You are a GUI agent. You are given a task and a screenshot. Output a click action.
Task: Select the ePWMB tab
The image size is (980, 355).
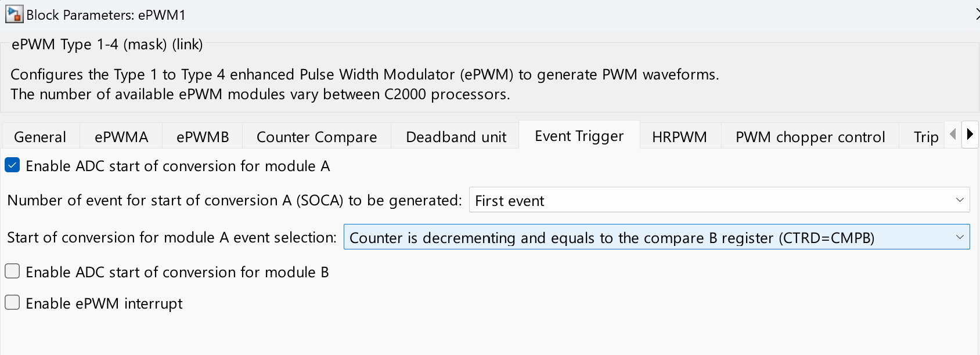[x=203, y=137]
